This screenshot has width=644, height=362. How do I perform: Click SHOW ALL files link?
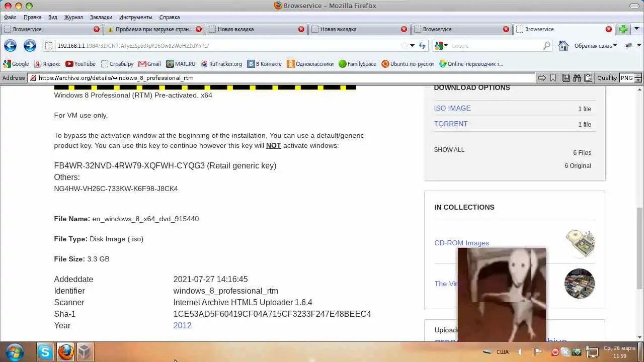449,150
